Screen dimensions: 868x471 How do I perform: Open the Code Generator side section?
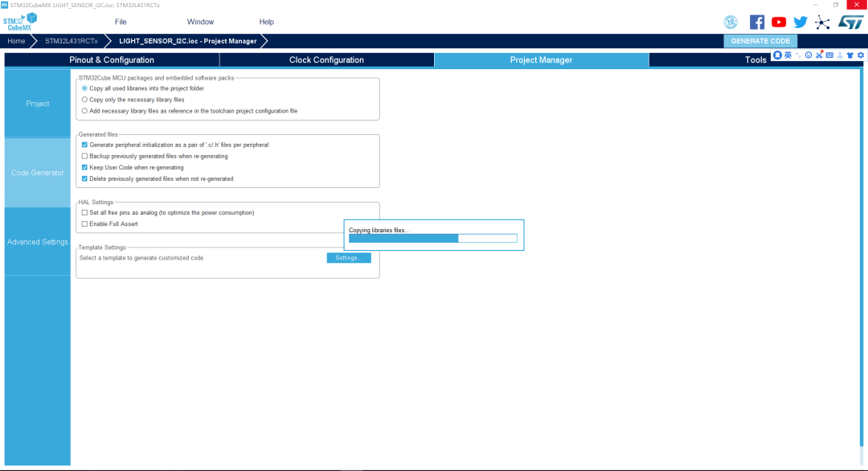coord(38,173)
